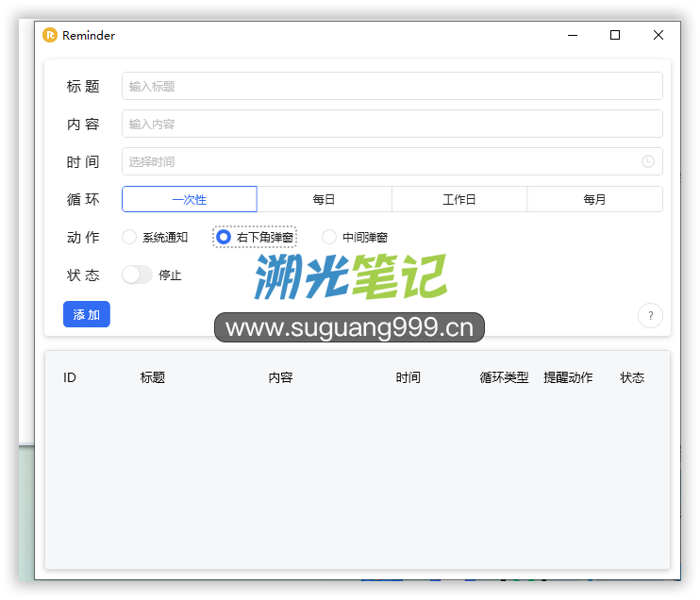Click the 提醒动作 column header
Screen dimensions: 700x600
pos(568,377)
